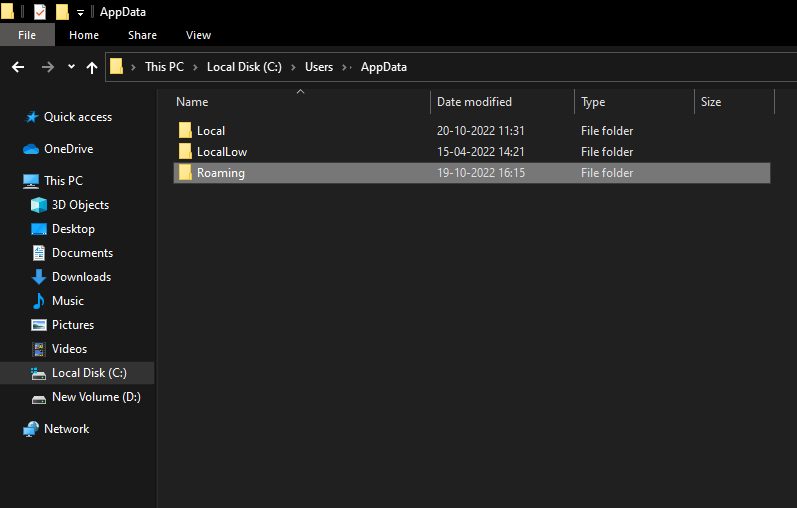The width and height of the screenshot is (797, 508).
Task: Click the Quick access star icon
Action: tap(32, 117)
